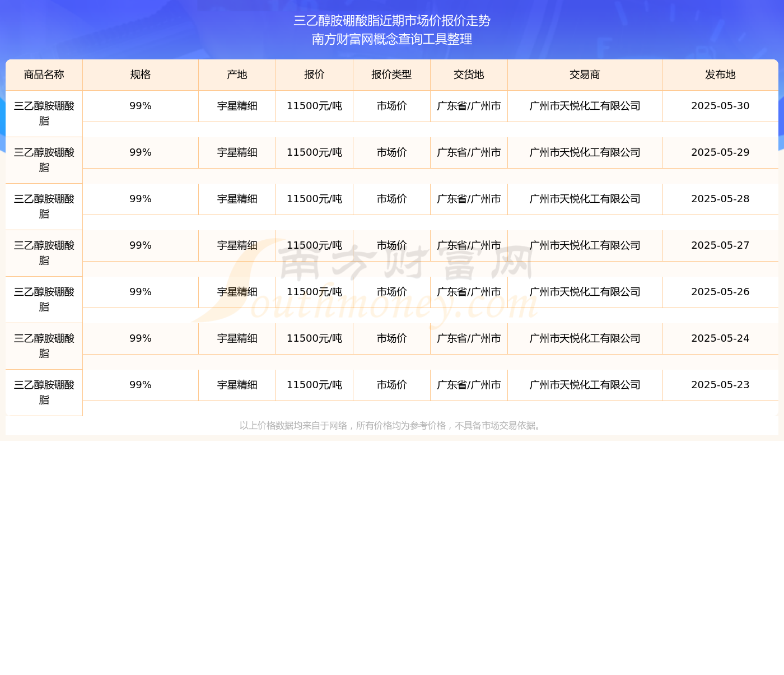Click 三乙醇胺硼酸脂 in the 2025-05-27 row

tap(44, 253)
